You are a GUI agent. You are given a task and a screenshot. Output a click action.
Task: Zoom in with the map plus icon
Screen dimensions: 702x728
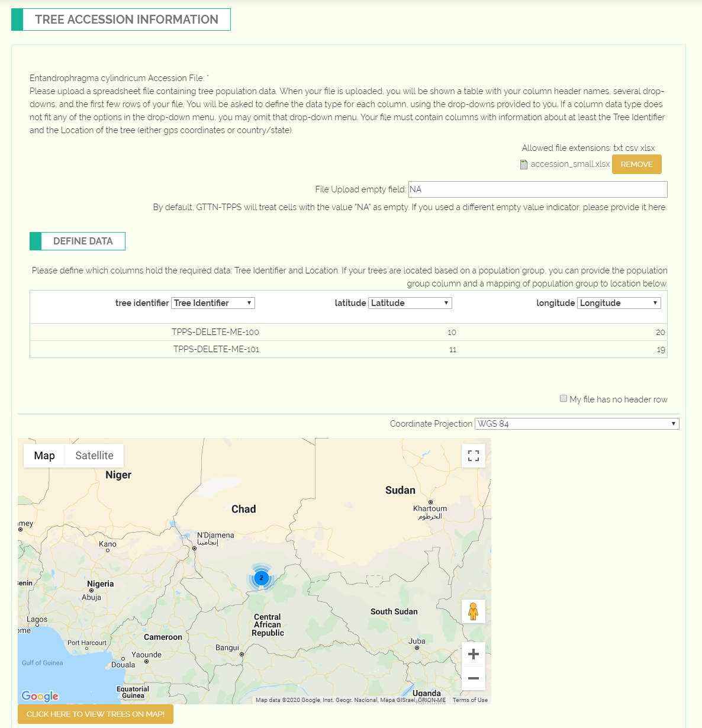tap(474, 654)
